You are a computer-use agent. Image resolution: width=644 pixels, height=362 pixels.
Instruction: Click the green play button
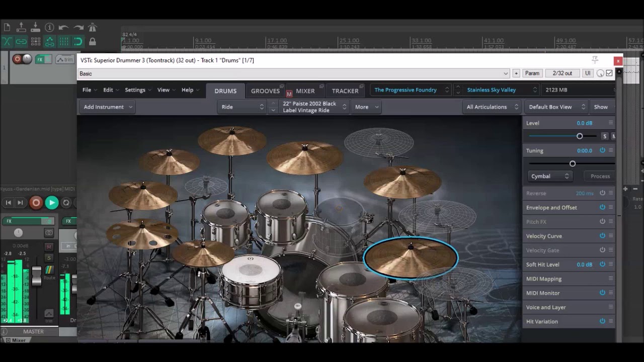pyautogui.click(x=51, y=203)
